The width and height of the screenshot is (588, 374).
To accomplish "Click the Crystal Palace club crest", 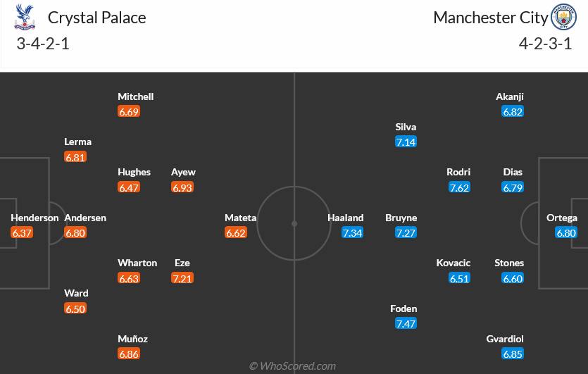I will [x=25, y=18].
